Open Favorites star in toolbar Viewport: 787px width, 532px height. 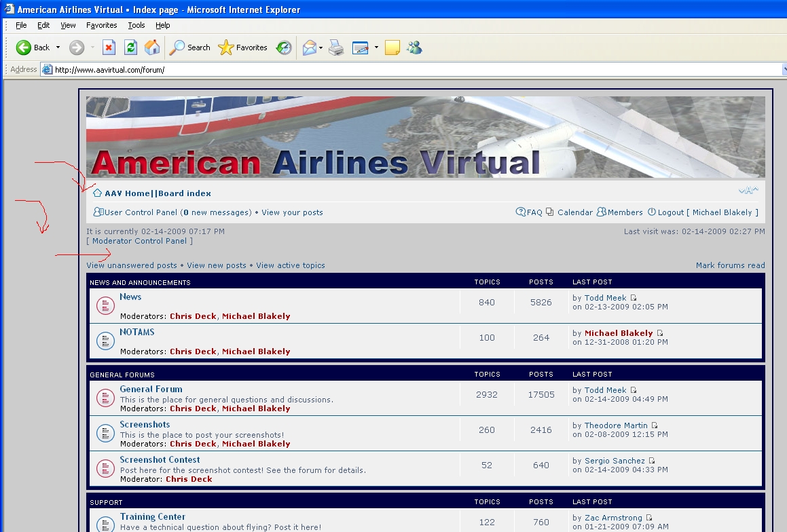[x=243, y=47]
